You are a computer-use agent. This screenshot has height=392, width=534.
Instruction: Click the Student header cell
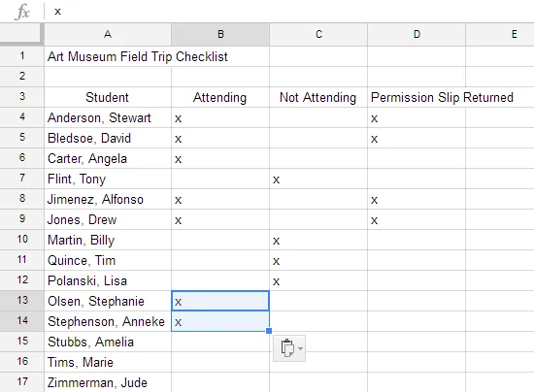(108, 97)
